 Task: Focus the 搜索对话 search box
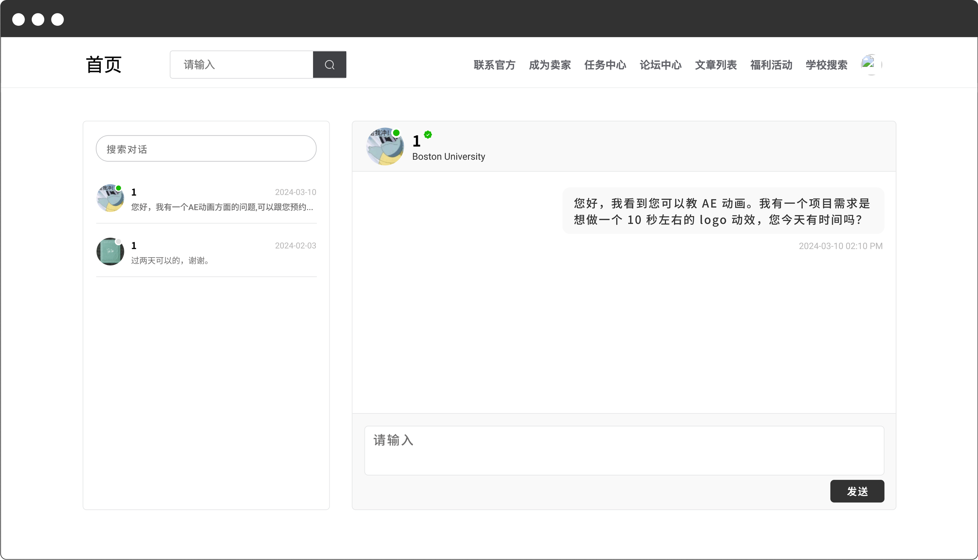[206, 148]
